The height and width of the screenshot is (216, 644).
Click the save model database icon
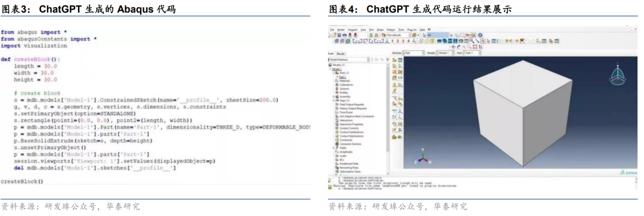coord(339,35)
